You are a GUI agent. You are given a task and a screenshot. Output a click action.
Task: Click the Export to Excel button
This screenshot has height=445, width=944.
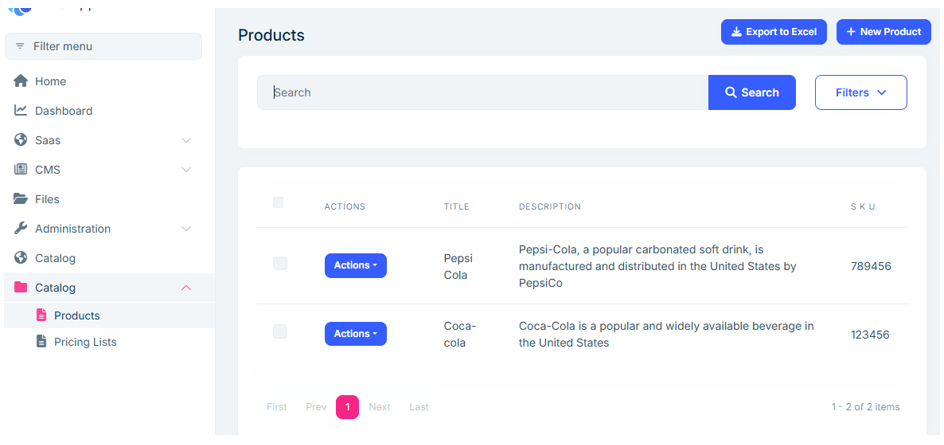point(775,32)
